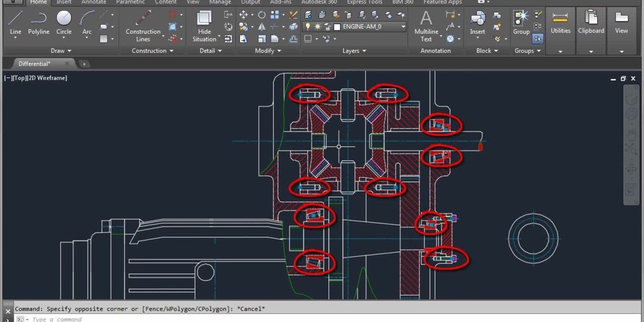Open the Insert ribbon tab
This screenshot has height=322, width=644.
(x=64, y=2)
